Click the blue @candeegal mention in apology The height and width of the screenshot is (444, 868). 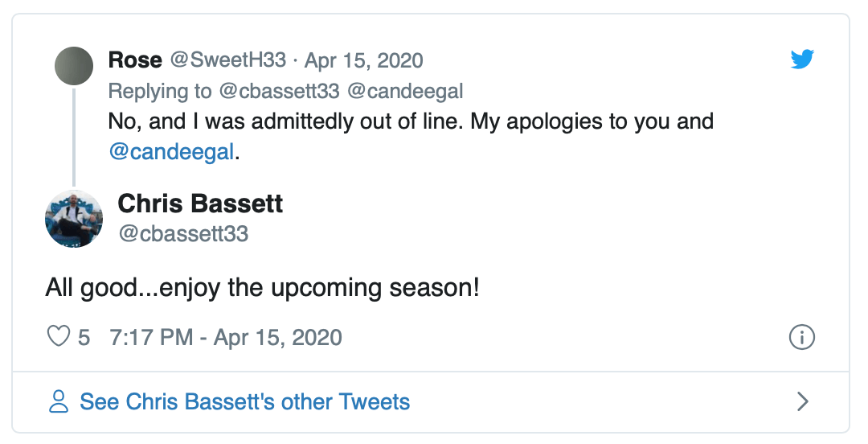click(x=171, y=152)
